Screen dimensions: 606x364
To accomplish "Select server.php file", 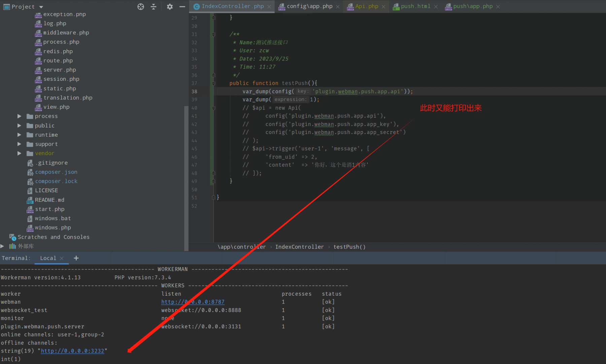I will pos(60,70).
